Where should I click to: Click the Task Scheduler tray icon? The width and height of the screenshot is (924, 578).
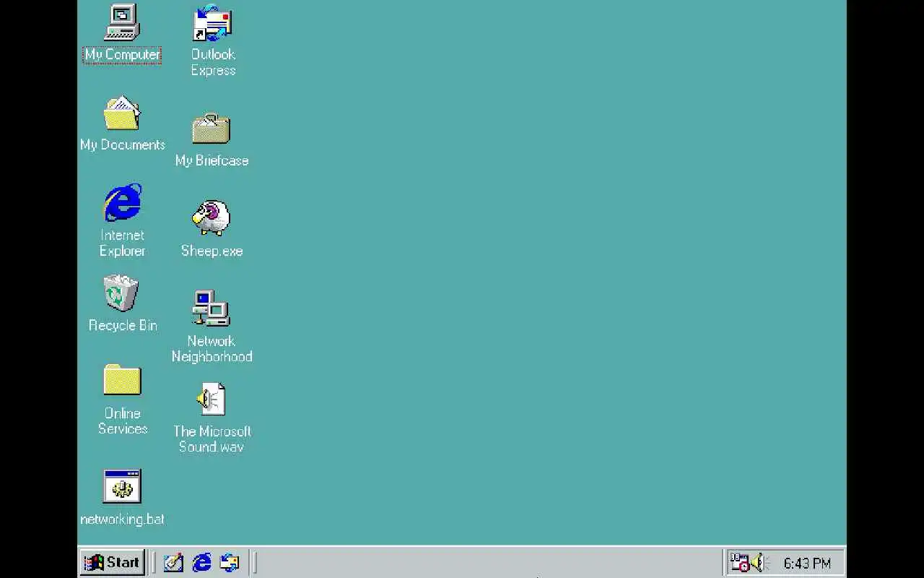coord(740,563)
